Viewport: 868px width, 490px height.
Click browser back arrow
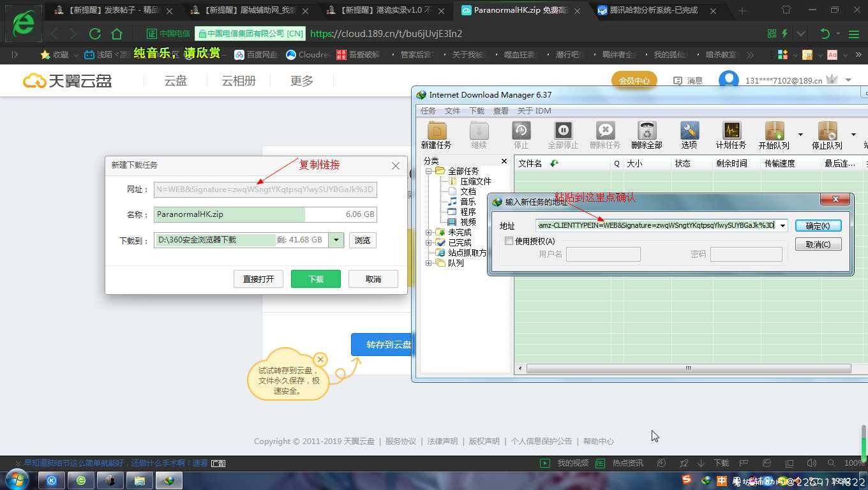click(x=55, y=34)
